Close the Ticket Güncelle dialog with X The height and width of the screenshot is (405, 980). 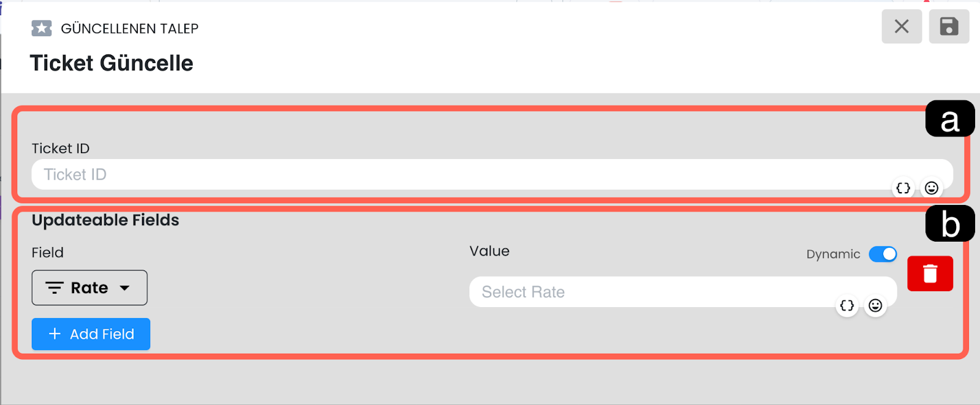coord(901,26)
